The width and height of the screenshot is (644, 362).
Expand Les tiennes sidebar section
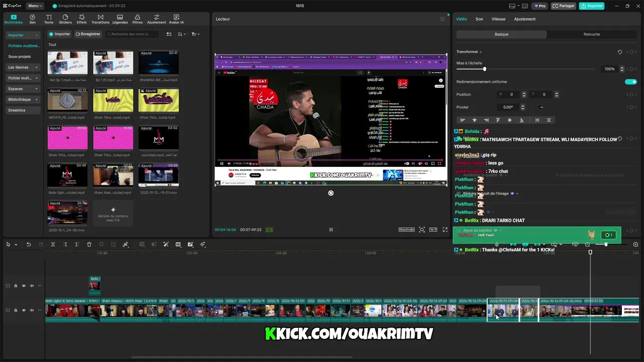[x=23, y=67]
